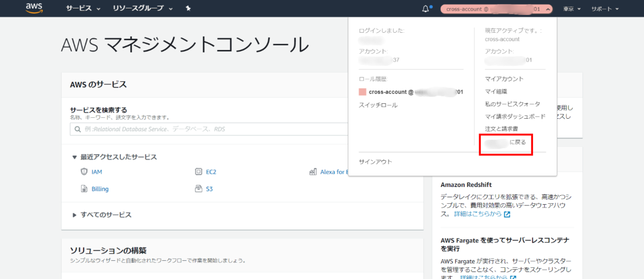Click the 現在アクティブです label

click(x=513, y=31)
